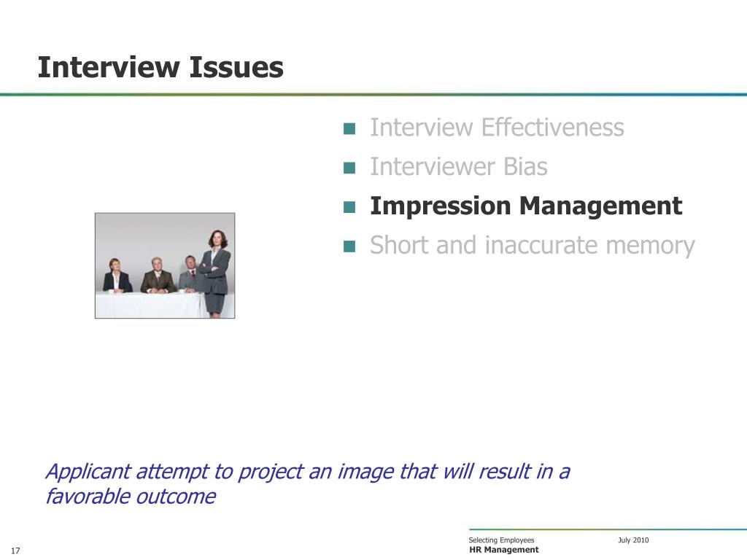The image size is (747, 560).
Task: Select the 'Interviewer Bias' bullet text
Action: [x=459, y=167]
